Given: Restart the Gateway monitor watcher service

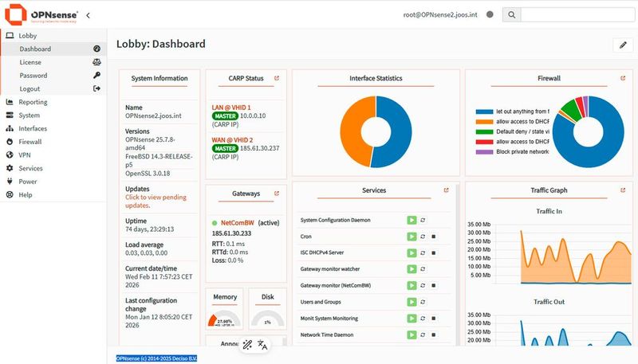Looking at the screenshot, I should point(423,269).
